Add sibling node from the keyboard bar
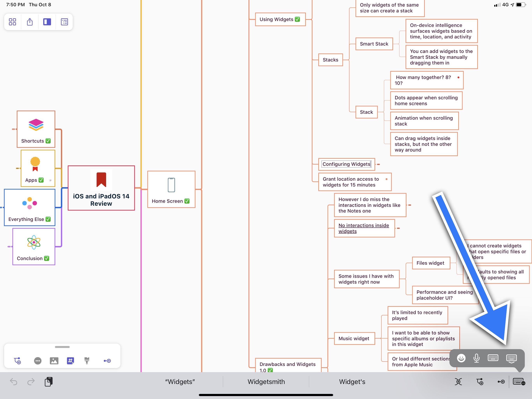 (x=501, y=382)
